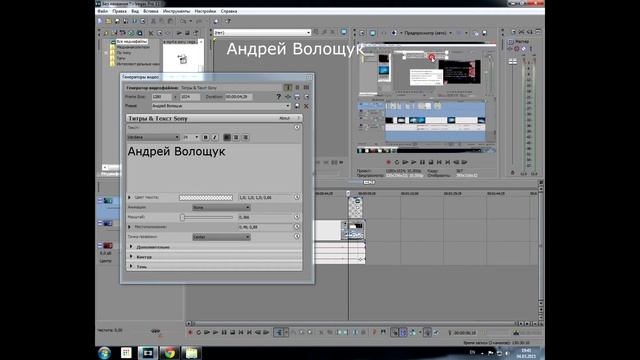
Task: Click the Record button in timeline transport
Action: (190, 333)
